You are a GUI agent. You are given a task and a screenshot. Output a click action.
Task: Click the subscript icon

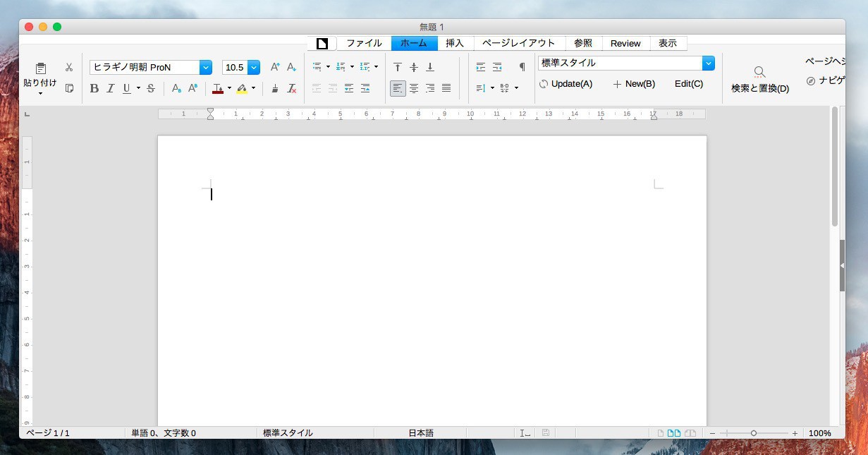(x=176, y=88)
